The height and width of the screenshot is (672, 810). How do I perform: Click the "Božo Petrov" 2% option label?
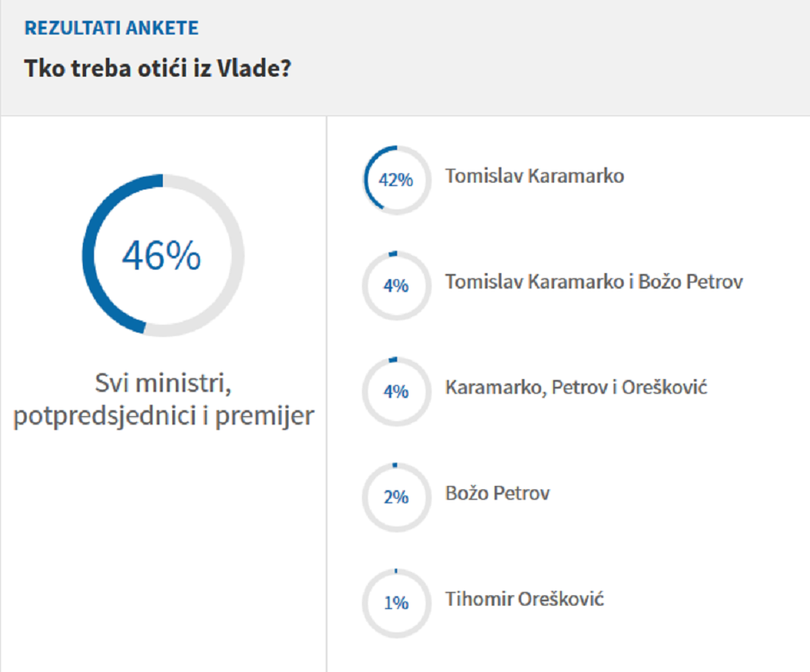click(x=497, y=494)
